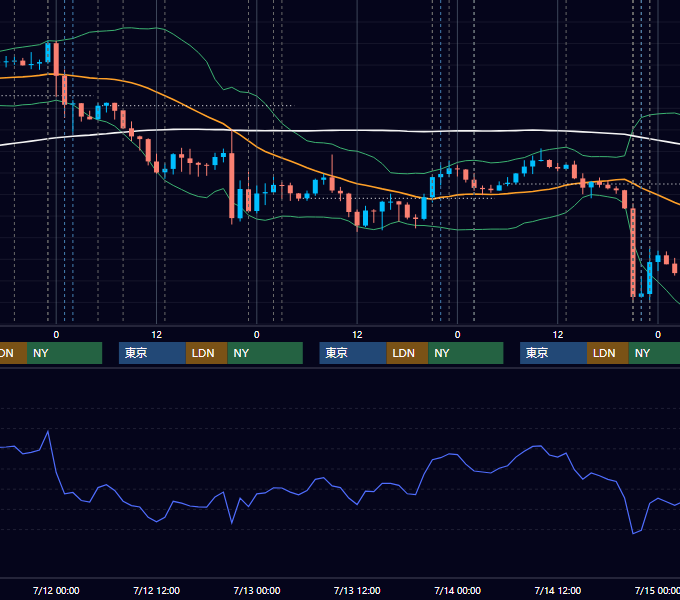Select the NY block after 7/13 LDN

pos(466,353)
